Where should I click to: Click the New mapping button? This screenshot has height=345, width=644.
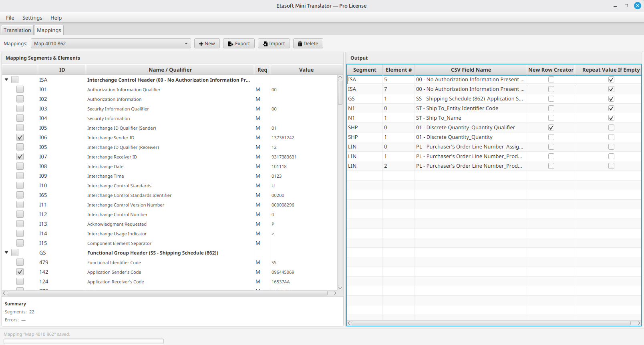(x=207, y=44)
